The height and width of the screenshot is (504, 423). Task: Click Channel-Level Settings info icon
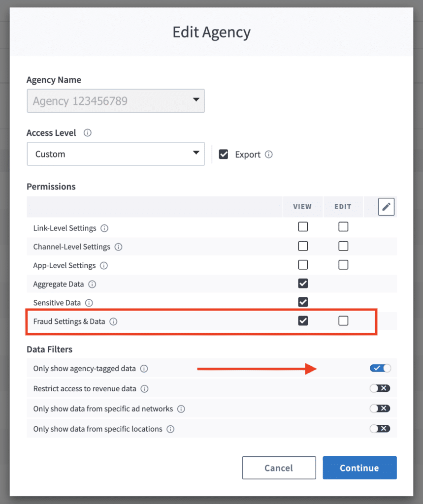(119, 247)
